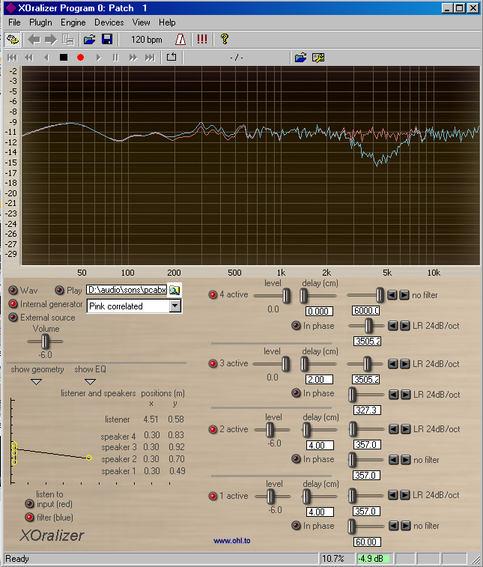The width and height of the screenshot is (483, 567).
Task: Open the Devices menu
Action: 109,22
